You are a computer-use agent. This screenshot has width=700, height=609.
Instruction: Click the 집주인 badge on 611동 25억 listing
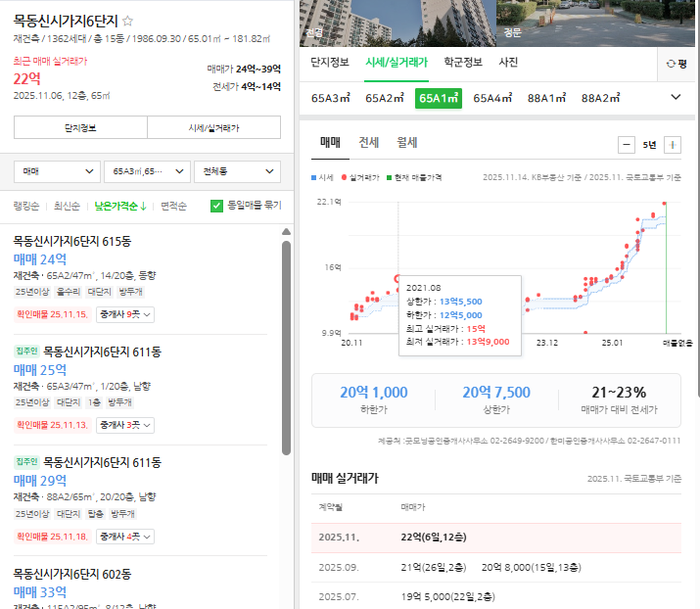point(26,351)
